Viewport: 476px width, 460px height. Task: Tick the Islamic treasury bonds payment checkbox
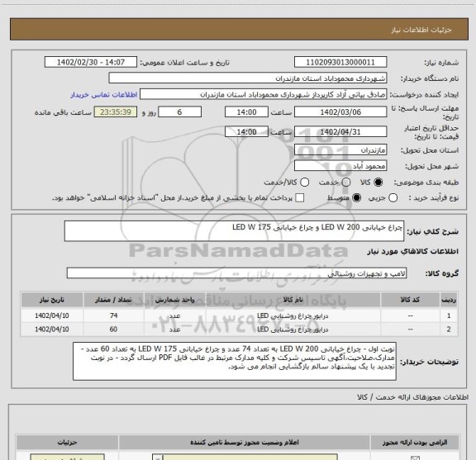[300, 198]
